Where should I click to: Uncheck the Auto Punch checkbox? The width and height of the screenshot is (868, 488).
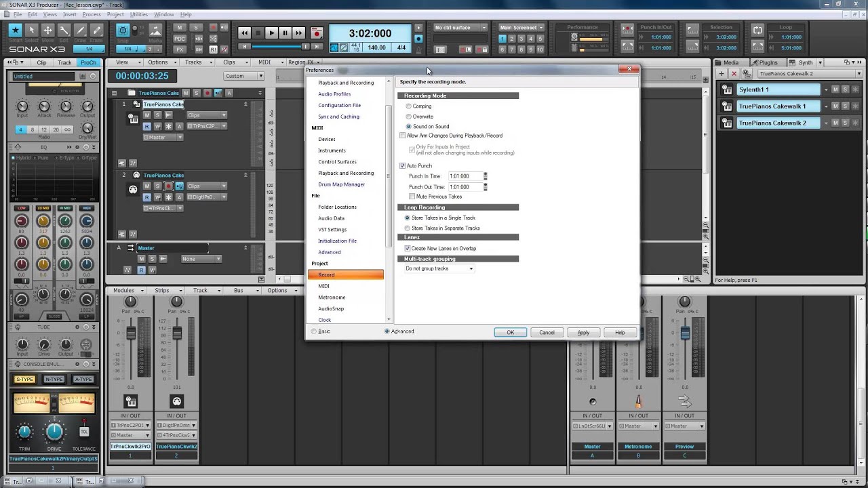tap(403, 166)
